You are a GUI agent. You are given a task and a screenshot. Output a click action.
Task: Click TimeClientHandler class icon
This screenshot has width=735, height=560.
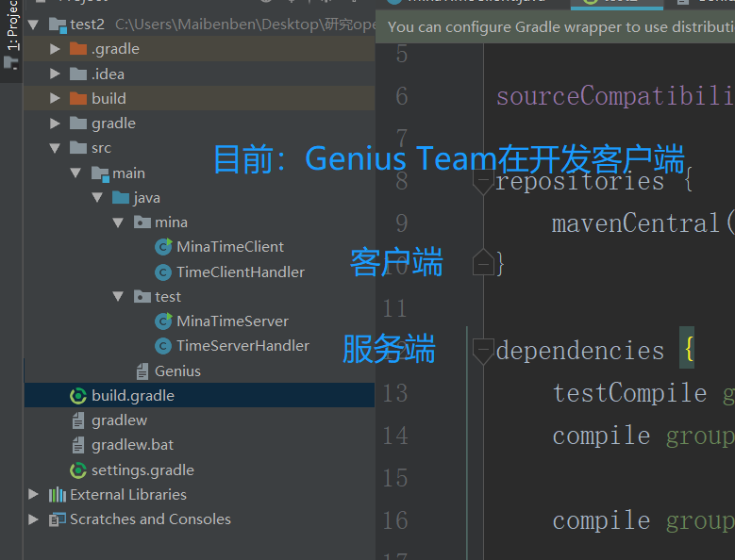(163, 272)
